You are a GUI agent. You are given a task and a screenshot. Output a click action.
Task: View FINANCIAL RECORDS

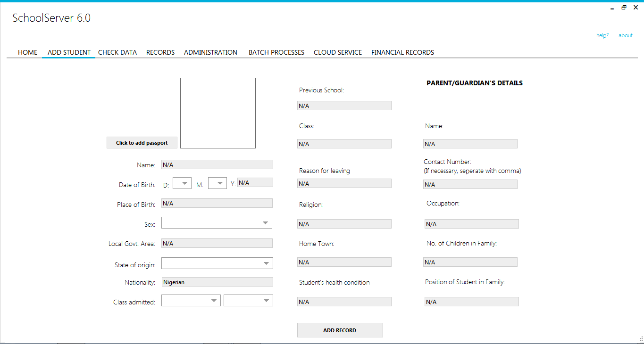point(402,52)
